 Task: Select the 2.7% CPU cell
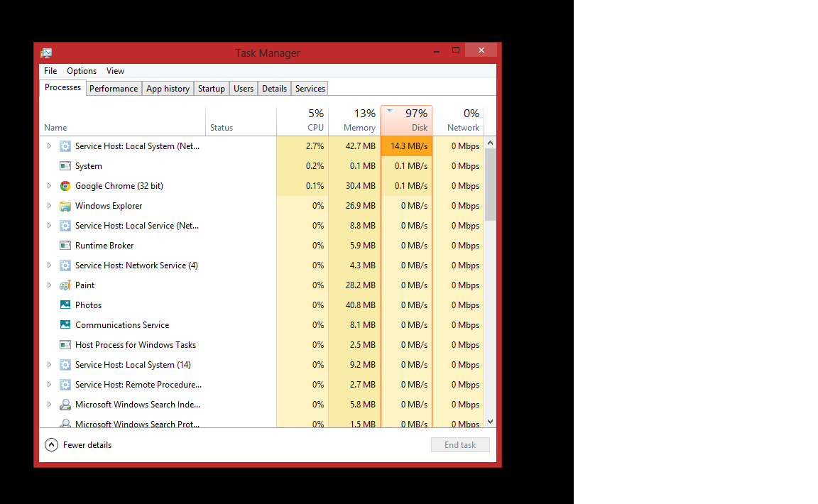pyautogui.click(x=302, y=146)
